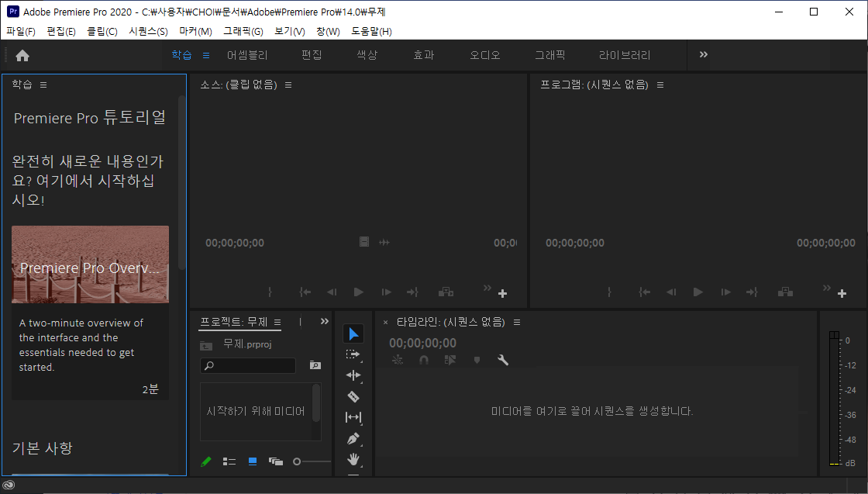Open timeline display settings wrench
Viewport: 868px width, 494px height.
(503, 360)
